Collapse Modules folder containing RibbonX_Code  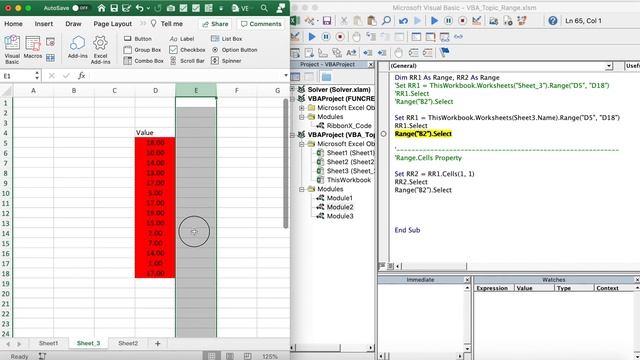(302, 117)
